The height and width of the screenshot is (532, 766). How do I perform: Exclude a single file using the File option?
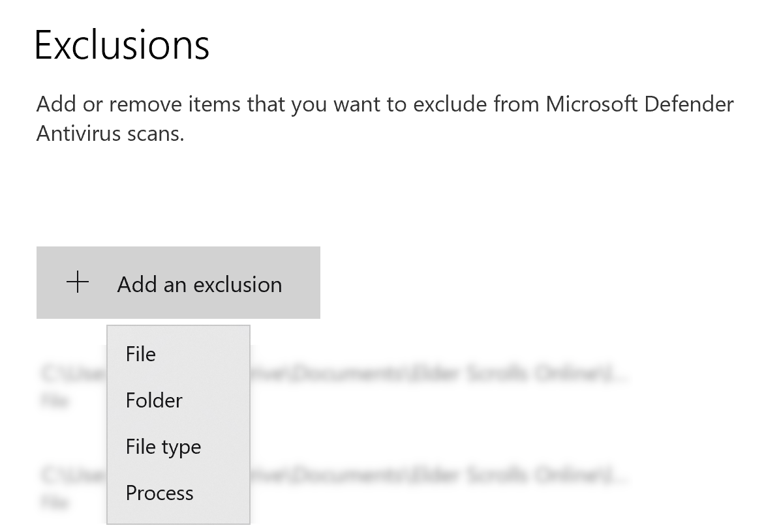[x=141, y=354]
